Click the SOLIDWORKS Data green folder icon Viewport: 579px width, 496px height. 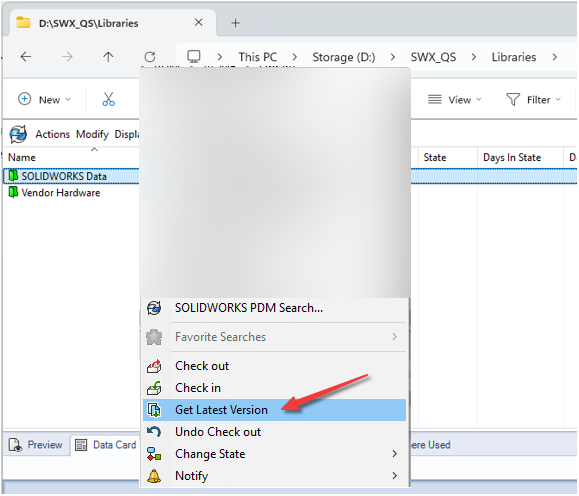point(13,176)
